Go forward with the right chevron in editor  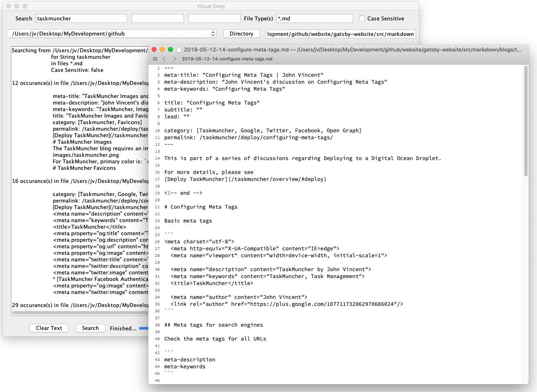click(175, 59)
